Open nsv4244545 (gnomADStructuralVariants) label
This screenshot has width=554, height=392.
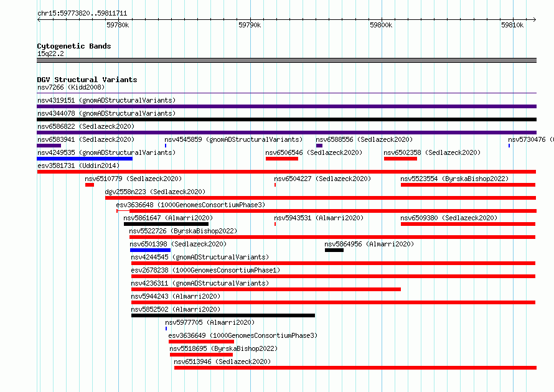pos(200,257)
